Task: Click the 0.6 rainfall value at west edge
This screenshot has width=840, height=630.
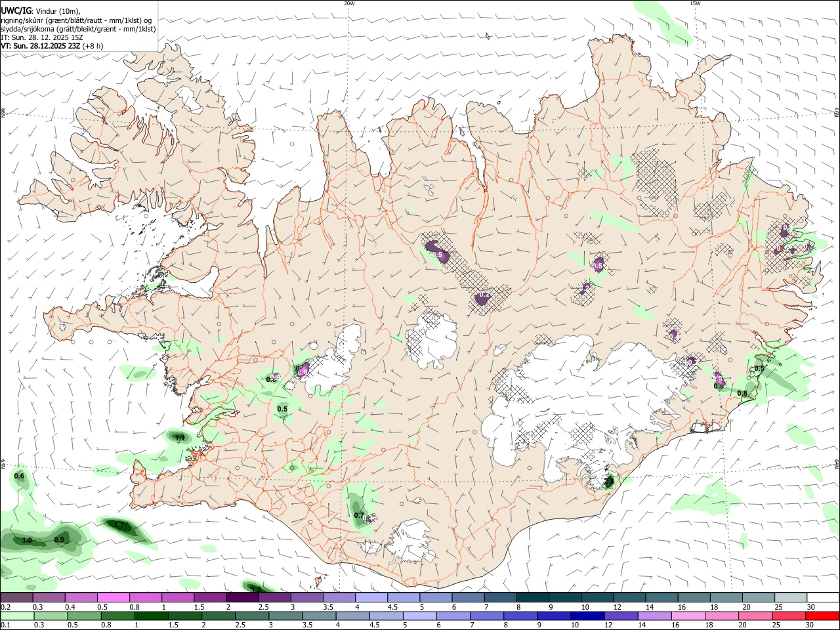Action: pos(19,476)
